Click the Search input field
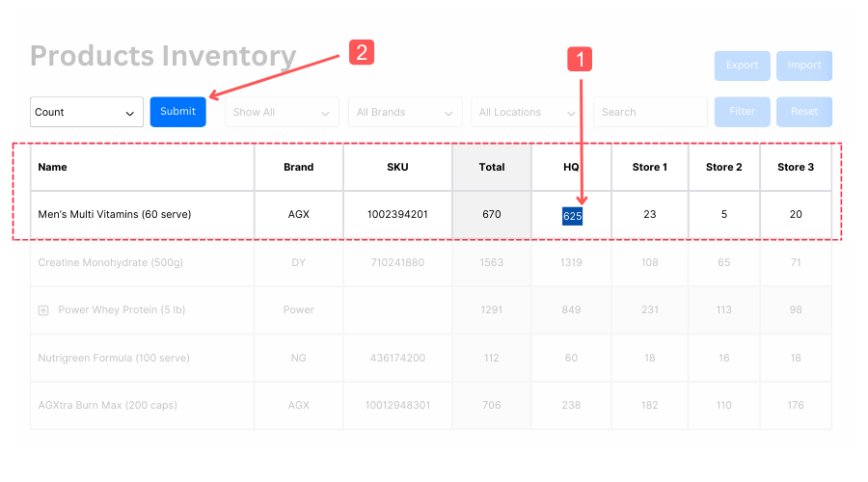Image resolution: width=868 pixels, height=482 pixels. (x=649, y=112)
